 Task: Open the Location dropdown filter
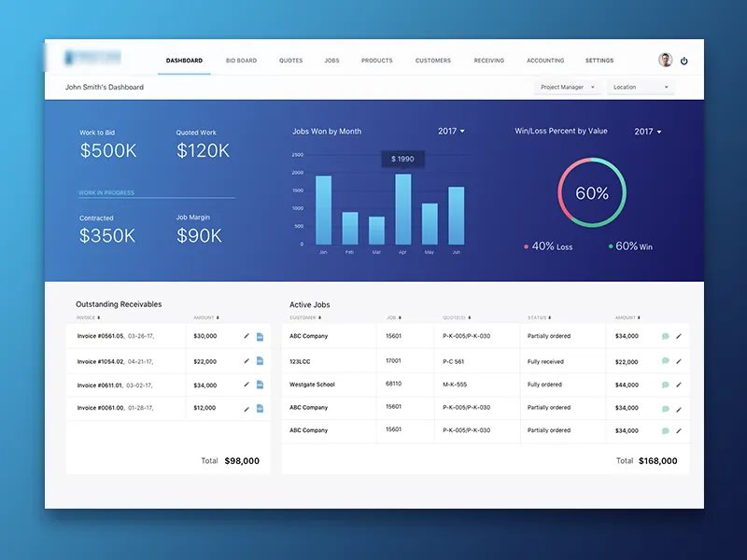point(638,86)
